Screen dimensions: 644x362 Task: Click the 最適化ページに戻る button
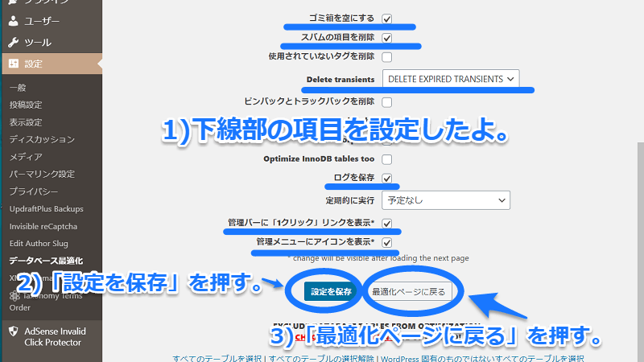pos(411,291)
